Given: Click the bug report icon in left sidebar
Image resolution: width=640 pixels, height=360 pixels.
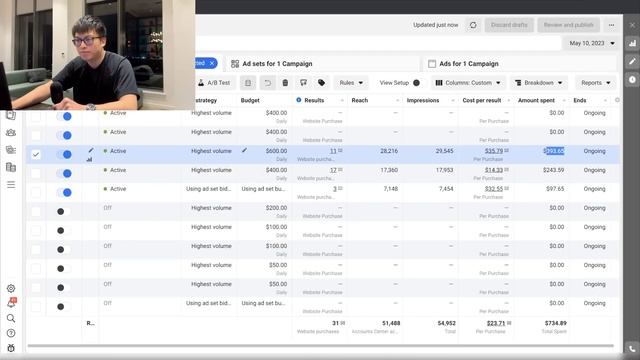Looking at the screenshot, I should (x=11, y=348).
